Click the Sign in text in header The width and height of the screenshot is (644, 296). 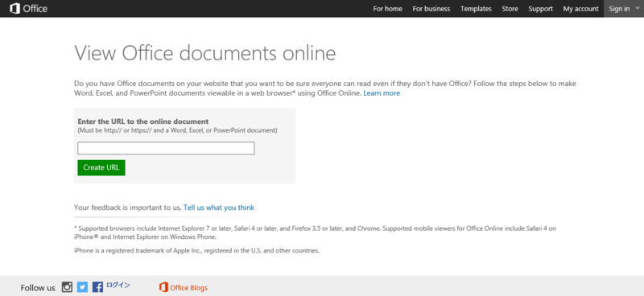(619, 9)
